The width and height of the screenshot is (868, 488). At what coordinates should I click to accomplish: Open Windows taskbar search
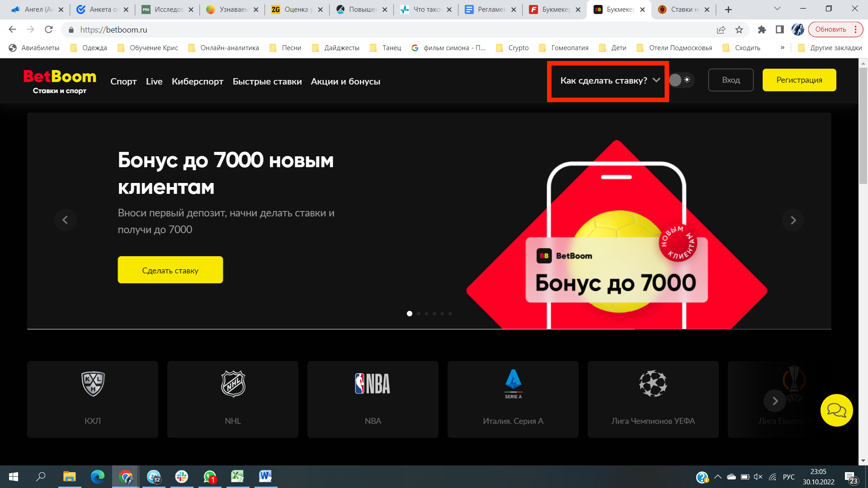point(41,477)
